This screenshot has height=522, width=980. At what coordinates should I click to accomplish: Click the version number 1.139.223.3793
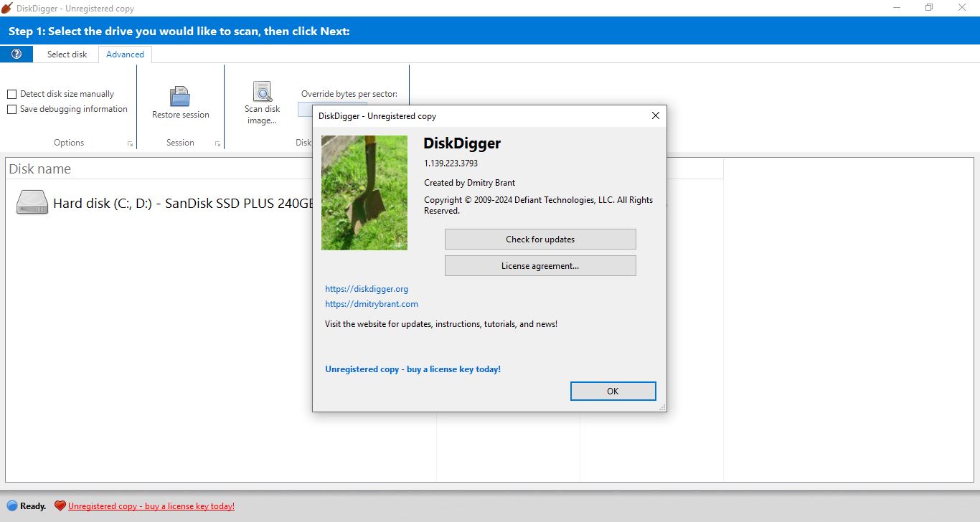[x=451, y=163]
